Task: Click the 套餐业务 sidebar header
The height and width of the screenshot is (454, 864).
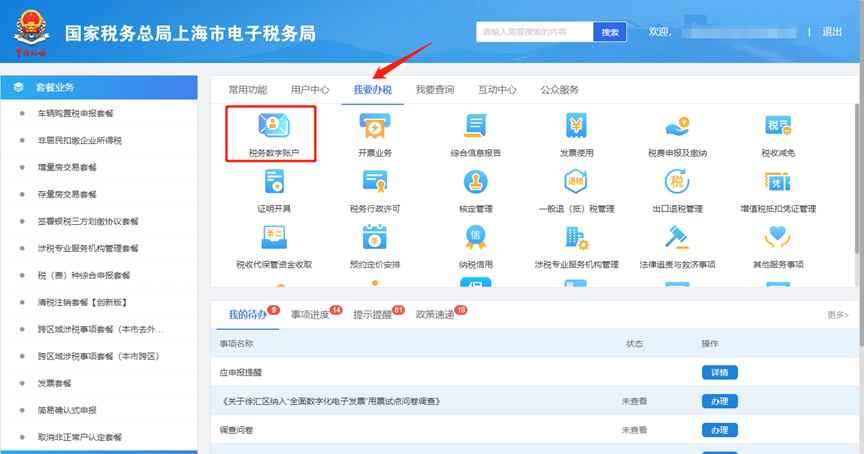Action: pyautogui.click(x=99, y=87)
